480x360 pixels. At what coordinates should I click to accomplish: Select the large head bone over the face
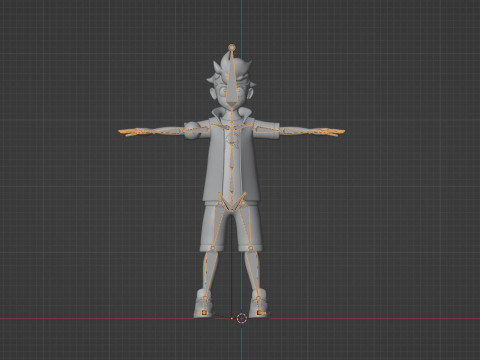point(232,80)
